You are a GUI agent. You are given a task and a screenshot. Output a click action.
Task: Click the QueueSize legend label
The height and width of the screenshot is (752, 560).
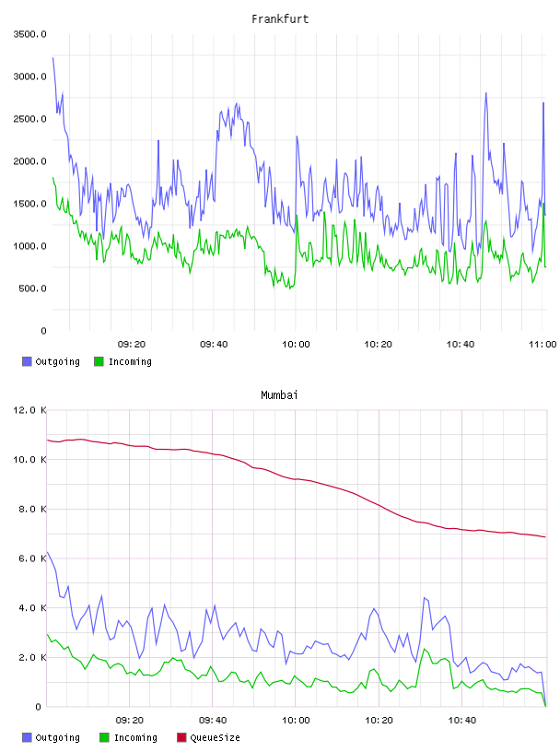215,737
